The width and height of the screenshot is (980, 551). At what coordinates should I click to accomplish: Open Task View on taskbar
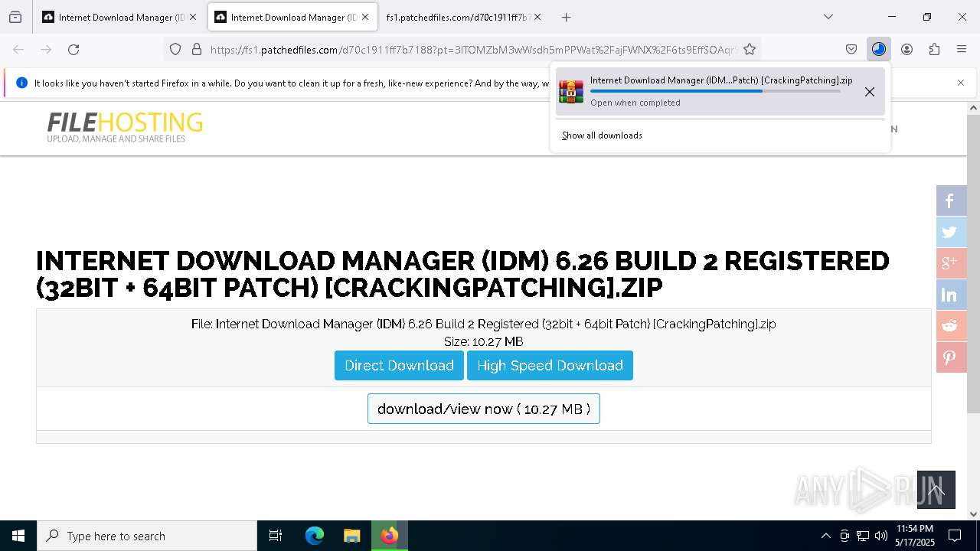(x=276, y=536)
